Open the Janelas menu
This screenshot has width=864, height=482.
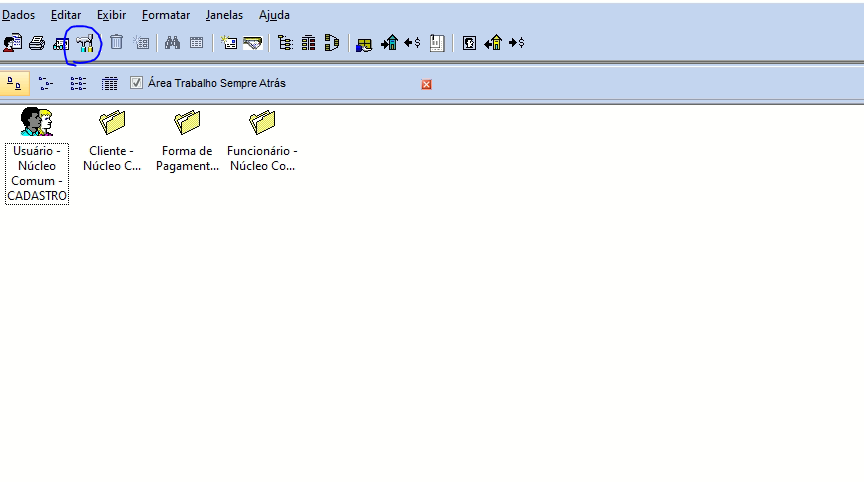pos(224,15)
